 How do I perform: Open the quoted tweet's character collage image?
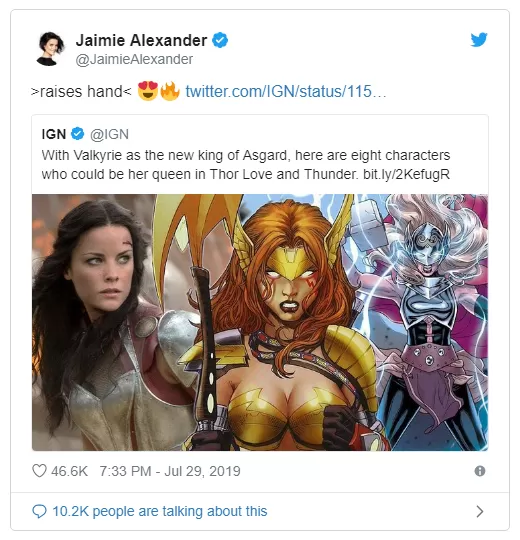pyautogui.click(x=260, y=322)
